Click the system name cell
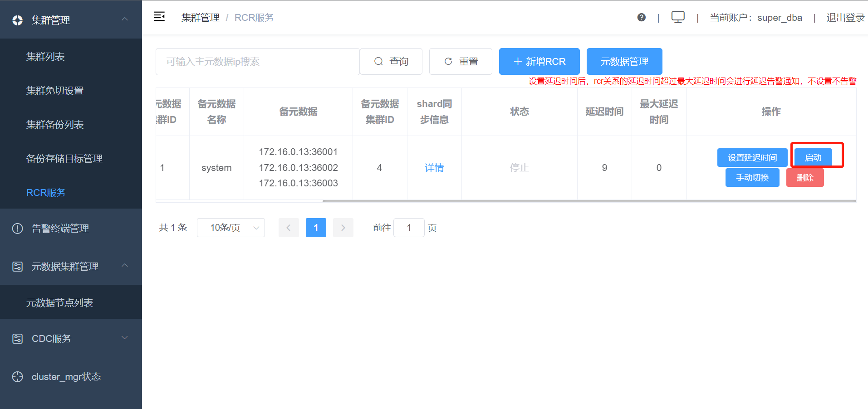 tap(216, 168)
